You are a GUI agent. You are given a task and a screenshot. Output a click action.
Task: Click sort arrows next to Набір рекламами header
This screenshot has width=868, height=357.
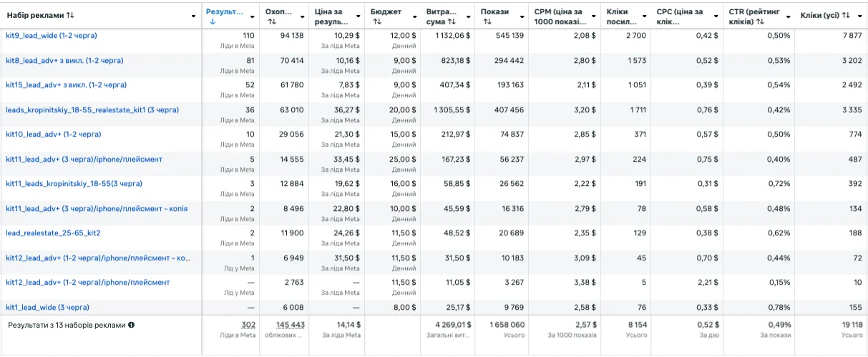tap(69, 16)
